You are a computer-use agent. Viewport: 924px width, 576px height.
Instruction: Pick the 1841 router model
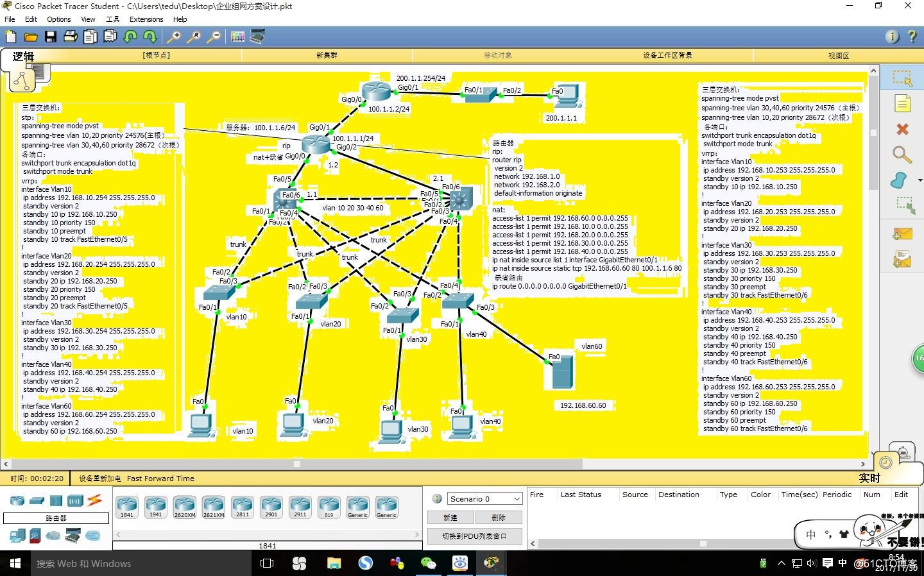[127, 507]
